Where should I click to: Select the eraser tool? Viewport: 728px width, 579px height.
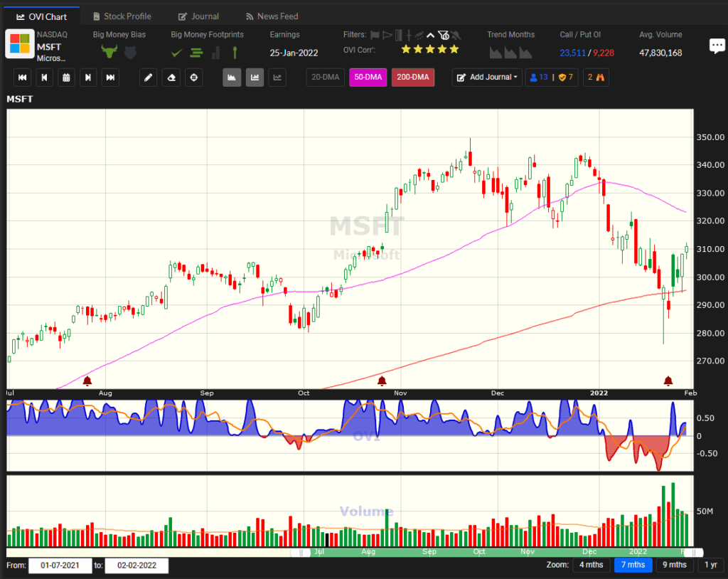pyautogui.click(x=171, y=78)
